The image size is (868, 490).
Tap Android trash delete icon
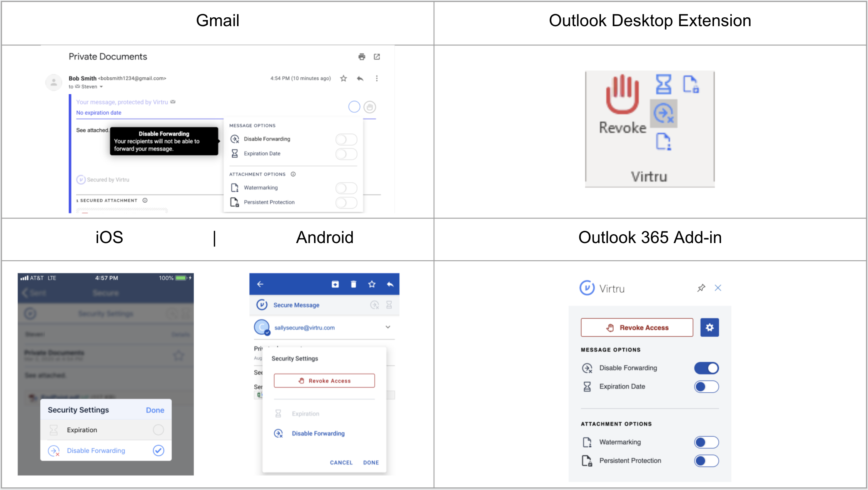pos(354,284)
